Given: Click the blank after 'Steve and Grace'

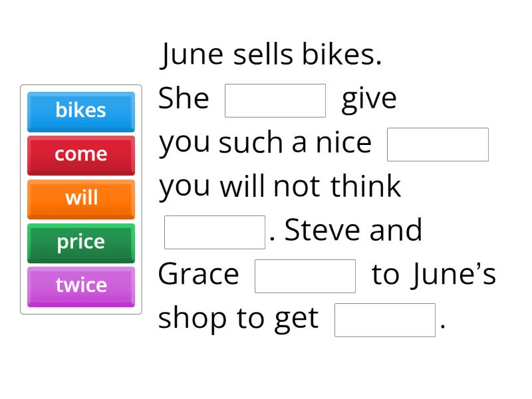Looking at the screenshot, I should coord(305,274).
